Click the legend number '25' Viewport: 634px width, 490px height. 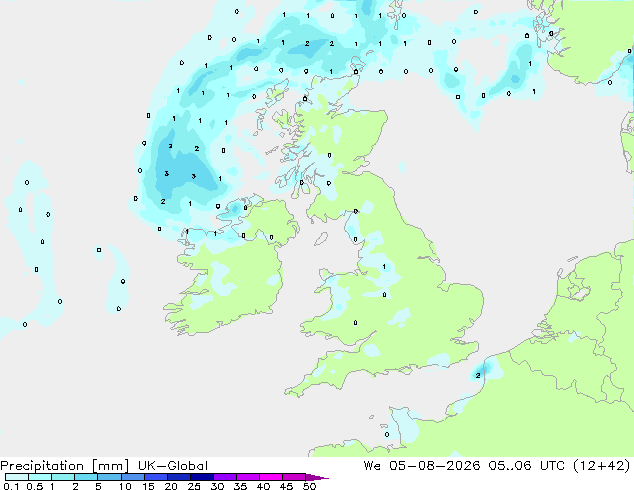(x=194, y=486)
